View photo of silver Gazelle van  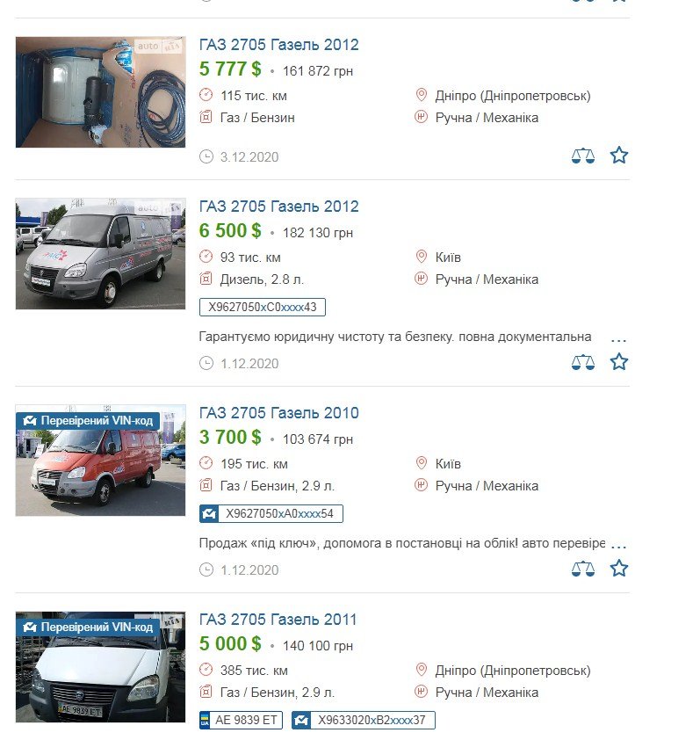point(100,254)
